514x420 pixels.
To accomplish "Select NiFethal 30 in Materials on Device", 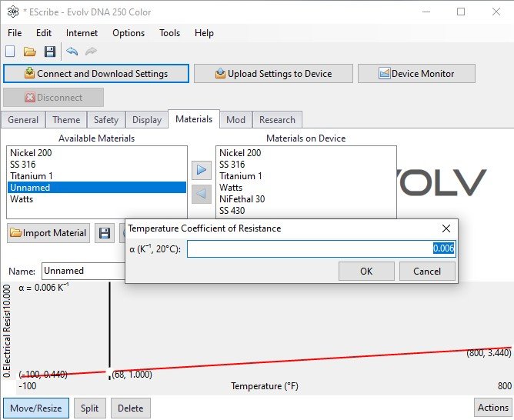I will coord(305,199).
